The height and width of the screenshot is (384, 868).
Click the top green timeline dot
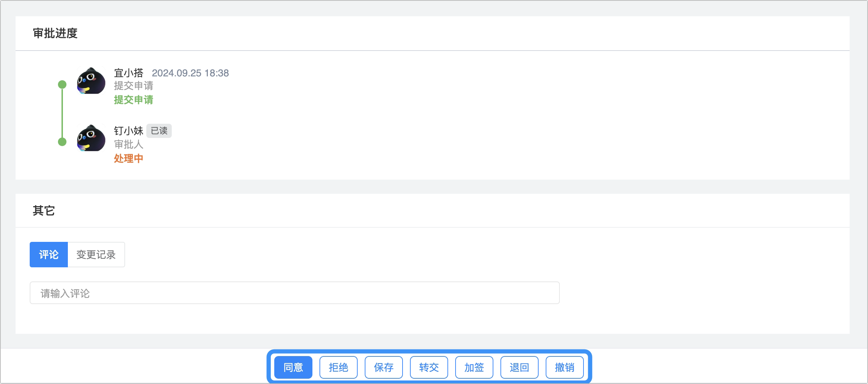tap(62, 85)
